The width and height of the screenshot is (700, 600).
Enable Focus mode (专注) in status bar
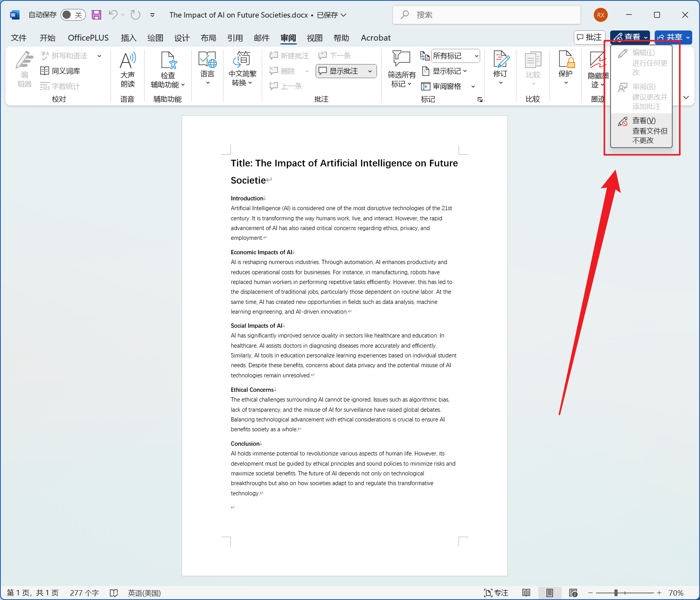click(x=496, y=593)
